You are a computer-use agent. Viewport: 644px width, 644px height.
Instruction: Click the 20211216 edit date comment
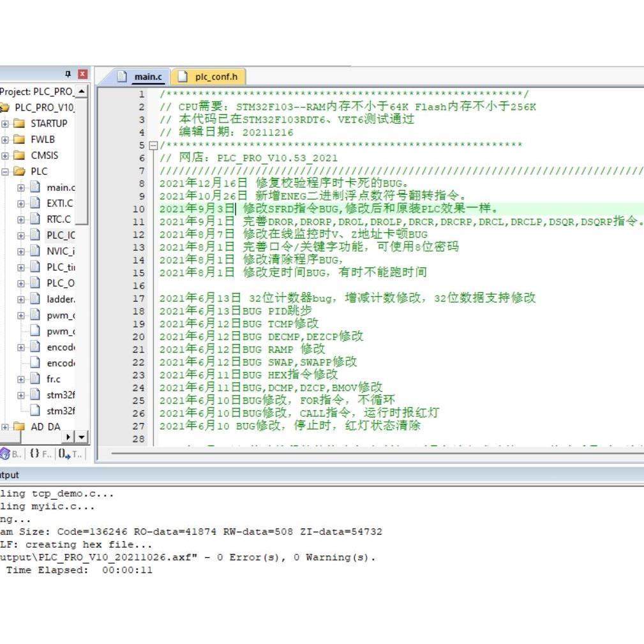(267, 133)
